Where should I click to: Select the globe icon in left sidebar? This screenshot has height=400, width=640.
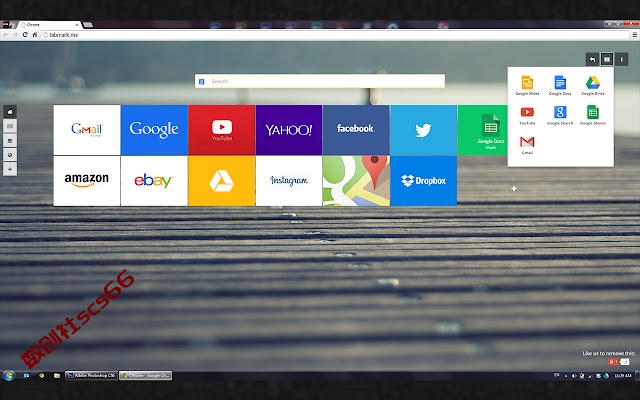(x=10, y=155)
